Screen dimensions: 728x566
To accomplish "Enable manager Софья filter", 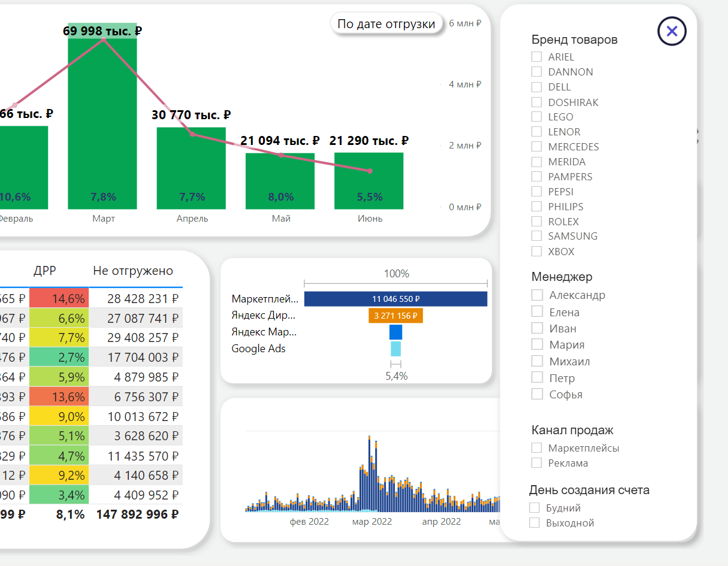I will [x=537, y=394].
